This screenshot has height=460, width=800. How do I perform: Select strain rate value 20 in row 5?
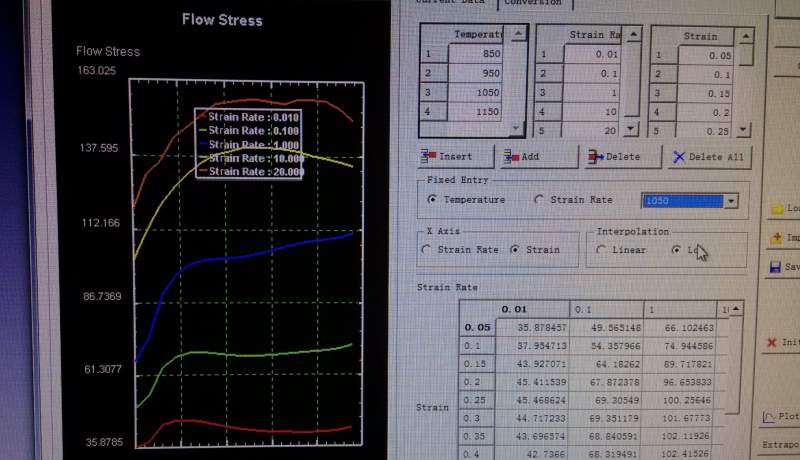tap(590, 131)
